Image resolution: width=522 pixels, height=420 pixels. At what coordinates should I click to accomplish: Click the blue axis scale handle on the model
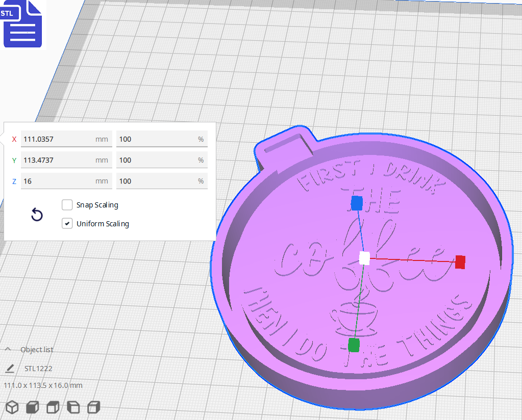[356, 203]
